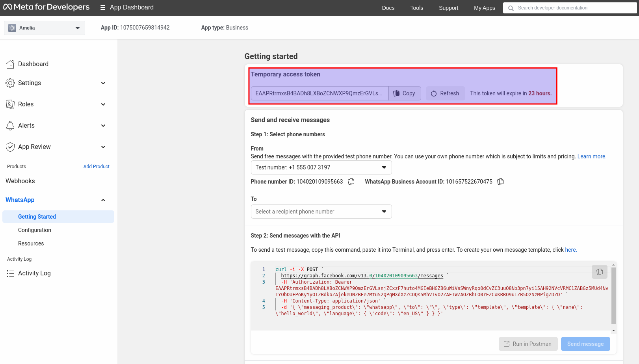The height and width of the screenshot is (364, 639).
Task: Click the temporary access token field
Action: (x=319, y=93)
